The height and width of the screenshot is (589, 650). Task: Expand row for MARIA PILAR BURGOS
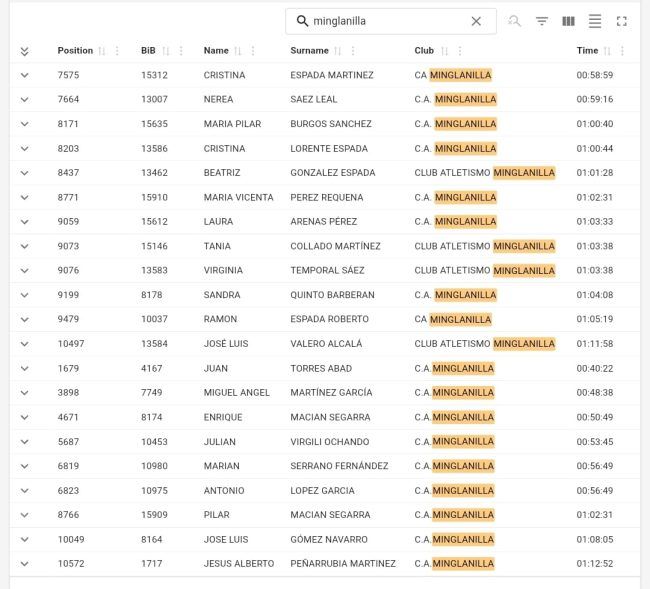(x=24, y=124)
